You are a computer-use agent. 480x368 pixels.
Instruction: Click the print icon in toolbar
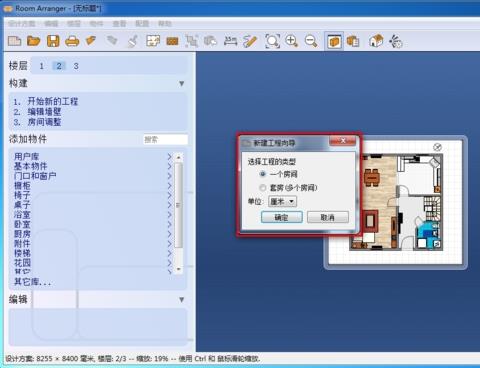pos(72,41)
